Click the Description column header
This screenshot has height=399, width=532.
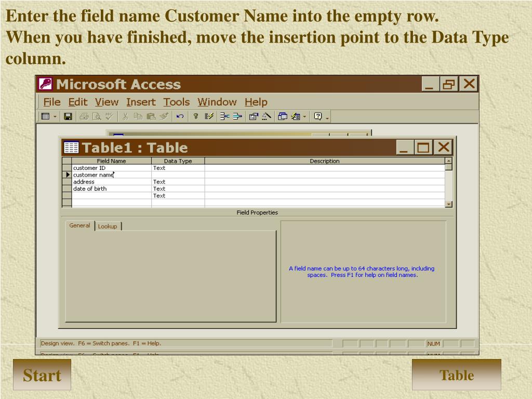coord(325,161)
